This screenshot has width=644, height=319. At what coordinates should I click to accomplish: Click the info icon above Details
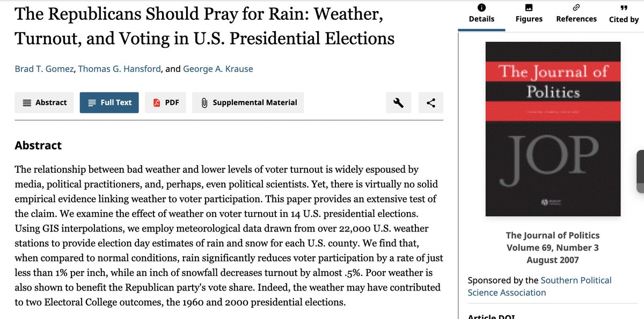point(481,8)
